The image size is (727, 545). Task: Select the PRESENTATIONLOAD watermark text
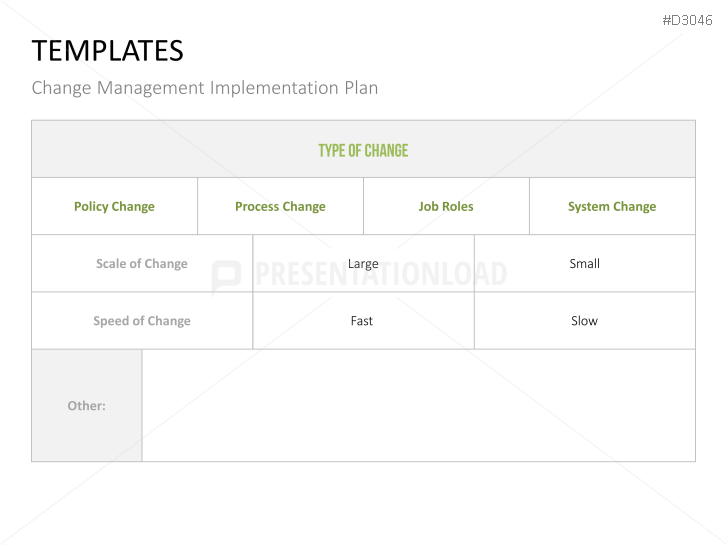tap(380, 274)
